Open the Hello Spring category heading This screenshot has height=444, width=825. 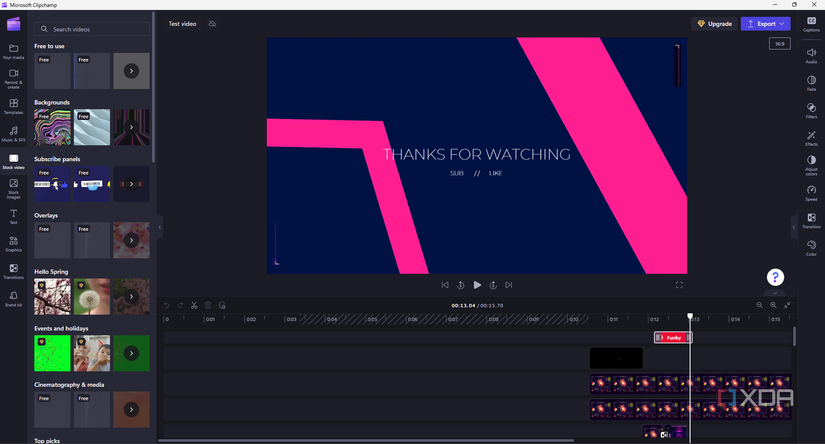click(x=51, y=272)
